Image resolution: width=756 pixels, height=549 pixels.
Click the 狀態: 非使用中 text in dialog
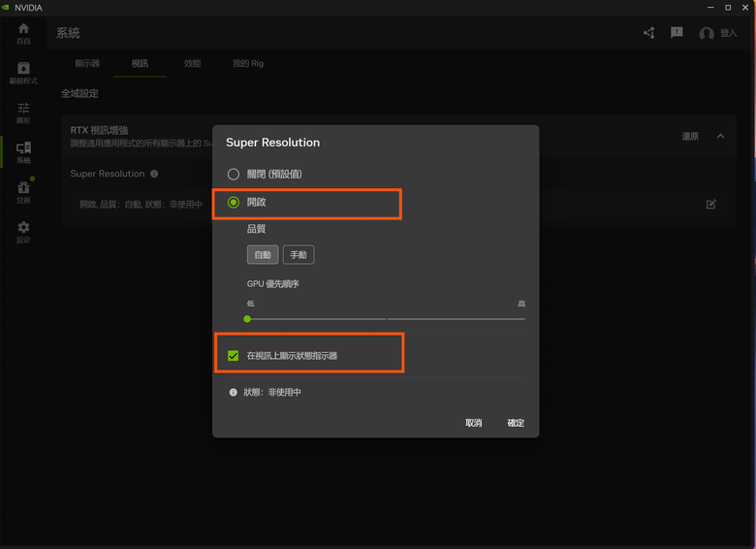click(x=272, y=392)
